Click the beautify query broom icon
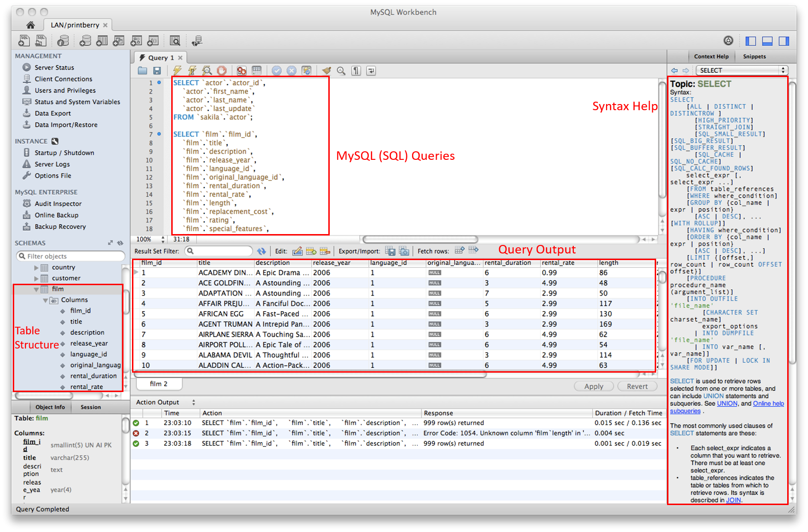Image resolution: width=808 pixels, height=532 pixels. (x=326, y=70)
